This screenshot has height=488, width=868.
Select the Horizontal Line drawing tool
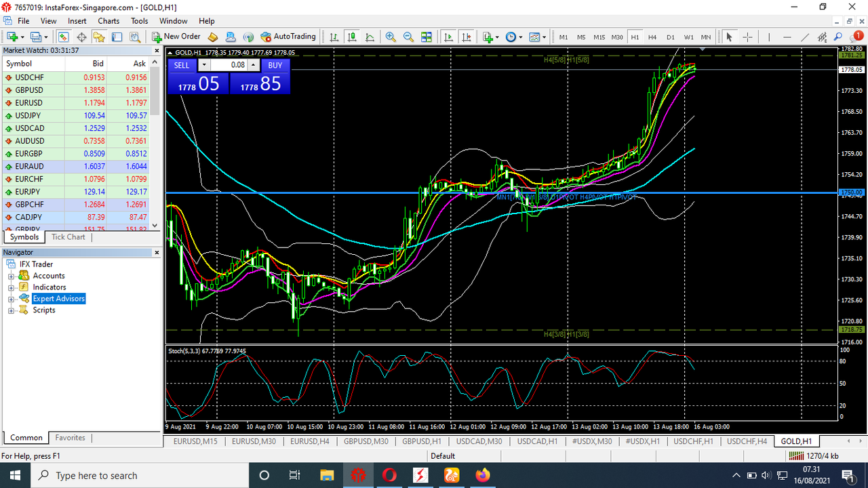[x=787, y=37]
